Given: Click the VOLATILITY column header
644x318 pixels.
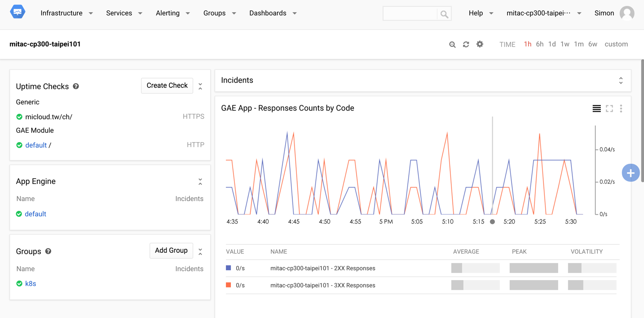Looking at the screenshot, I should pyautogui.click(x=587, y=252).
